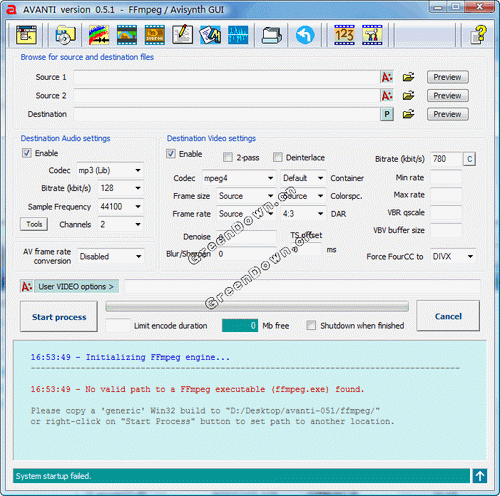
Task: Click the rainbow-colored graph toolbar icon
Action: (99, 35)
